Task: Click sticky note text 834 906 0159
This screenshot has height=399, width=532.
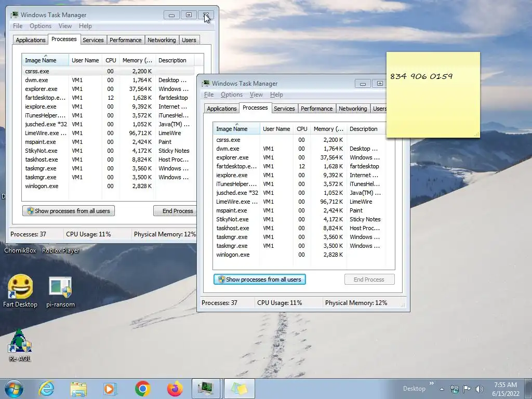Action: 421,76
